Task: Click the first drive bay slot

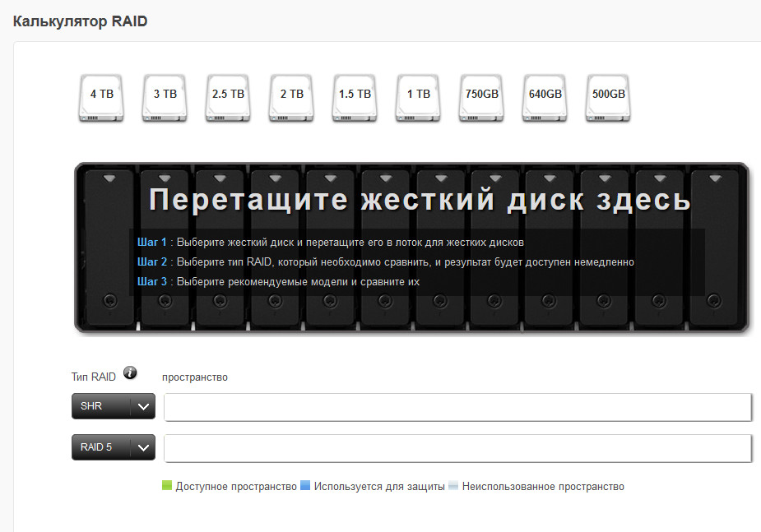Action: [108, 247]
